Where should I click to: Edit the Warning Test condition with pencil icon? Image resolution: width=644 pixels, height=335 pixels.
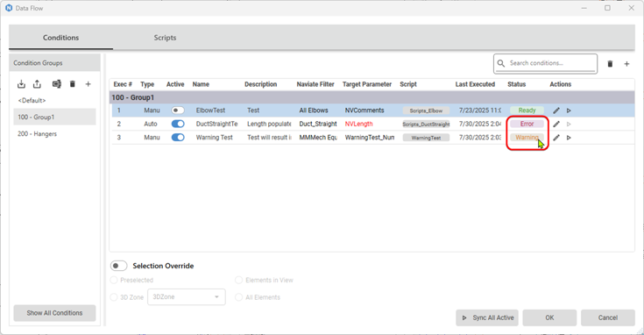pos(556,138)
